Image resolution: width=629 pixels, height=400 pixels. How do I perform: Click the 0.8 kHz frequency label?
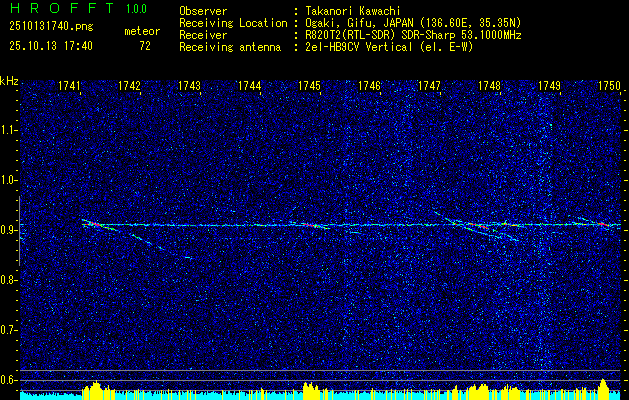pyautogui.click(x=9, y=280)
